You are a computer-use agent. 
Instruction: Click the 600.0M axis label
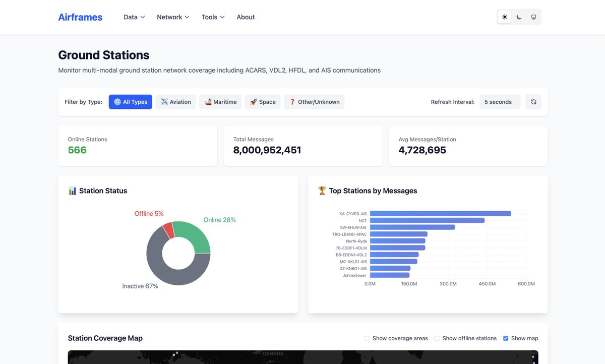526,284
